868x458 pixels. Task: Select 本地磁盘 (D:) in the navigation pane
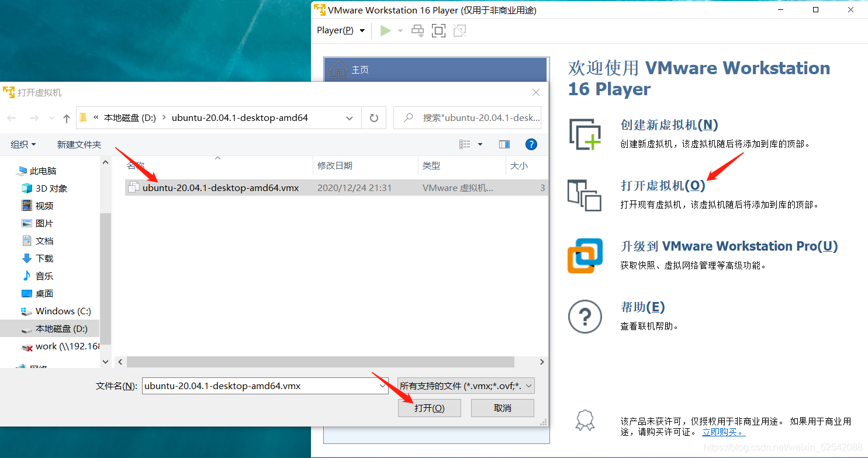pos(50,328)
